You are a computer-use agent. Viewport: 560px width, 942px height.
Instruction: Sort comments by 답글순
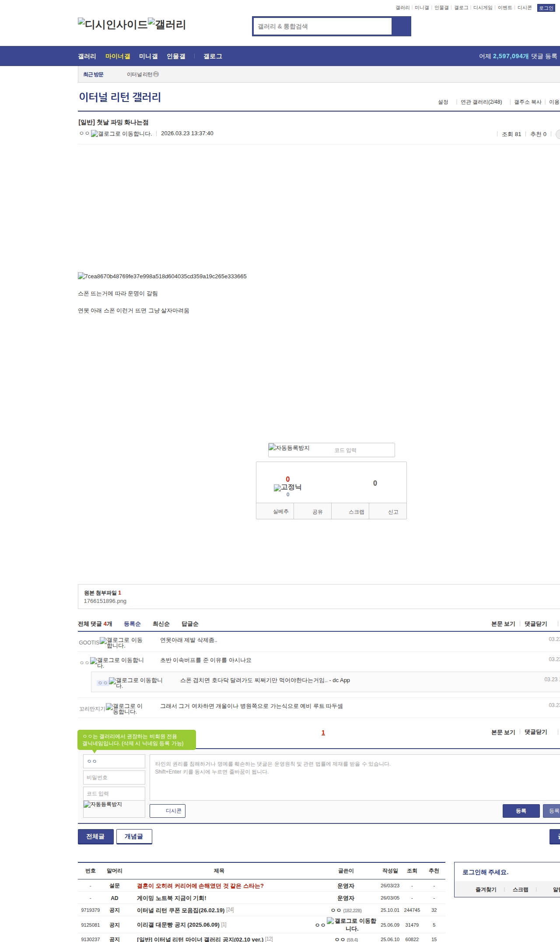pos(190,624)
